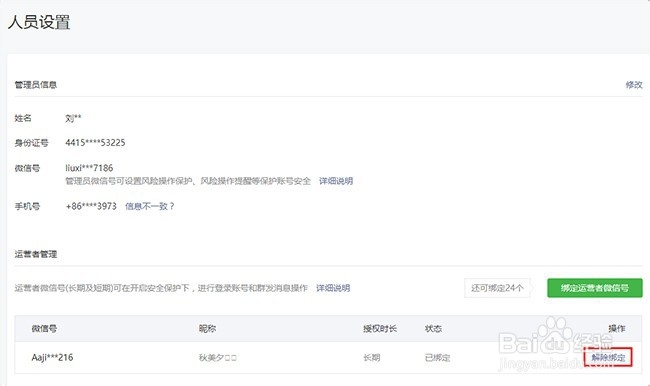This screenshot has height=386, width=650.
Task: Click the 微信号 table column header
Action: (44, 328)
